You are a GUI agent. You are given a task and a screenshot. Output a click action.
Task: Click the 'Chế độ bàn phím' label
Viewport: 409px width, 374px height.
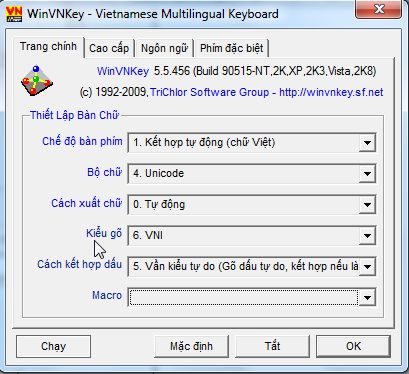[x=82, y=141]
